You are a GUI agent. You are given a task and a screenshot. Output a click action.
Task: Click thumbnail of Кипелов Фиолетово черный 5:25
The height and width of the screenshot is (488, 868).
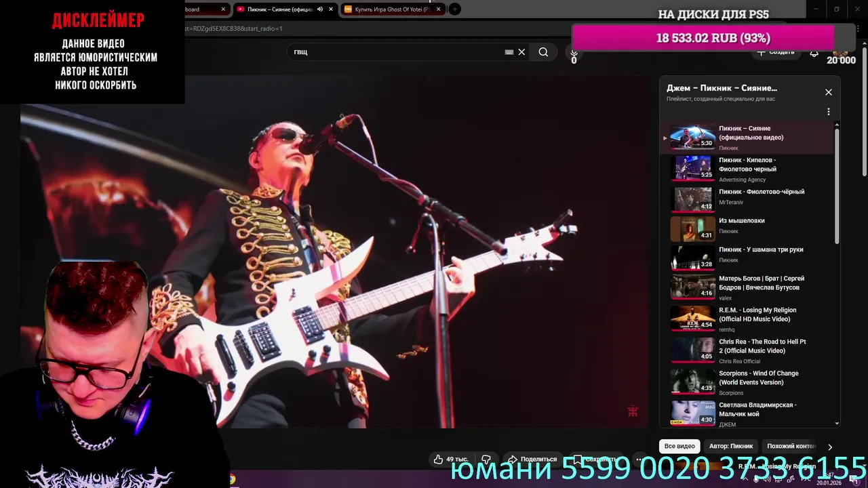coord(692,168)
